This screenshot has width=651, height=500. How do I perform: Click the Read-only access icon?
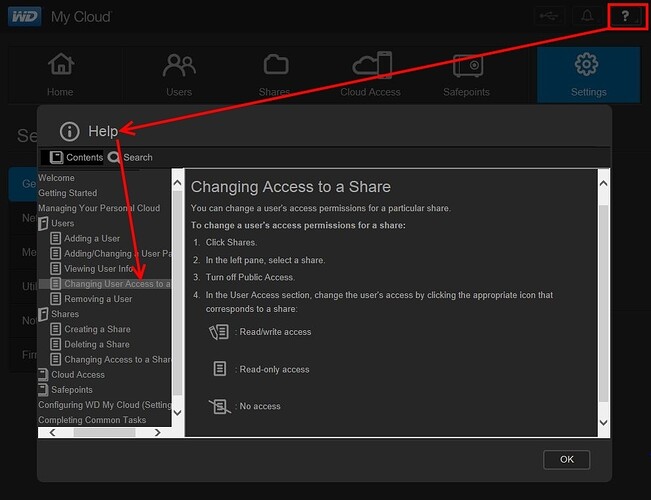(220, 368)
